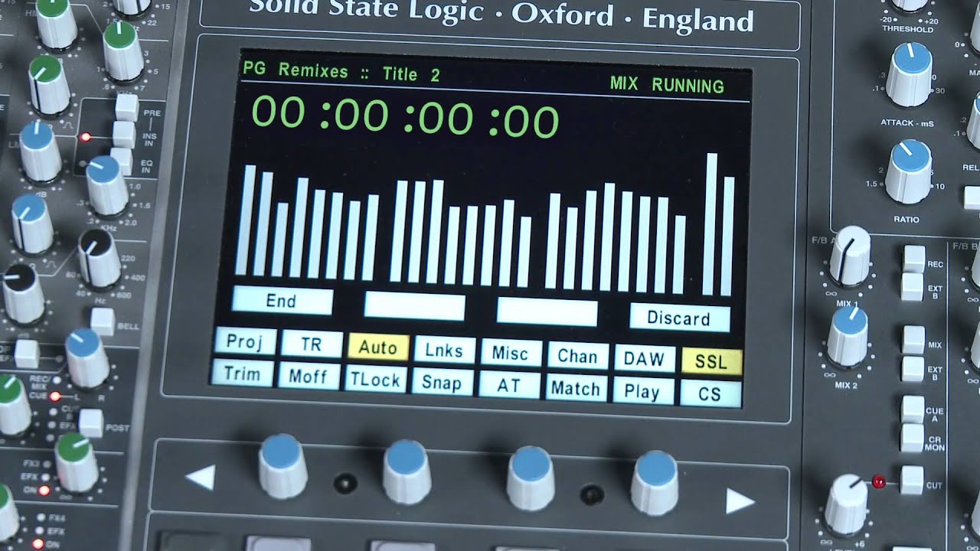Push the EXT B button below MIX
This screenshot has width=980, height=551.
click(x=913, y=368)
